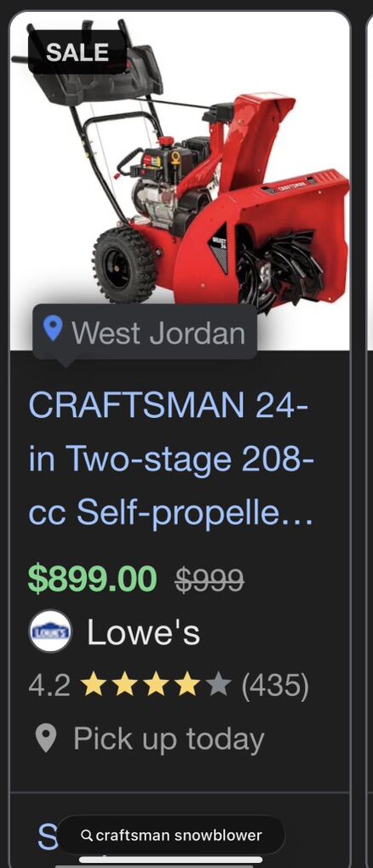Click the Lowe's store logo
The width and height of the screenshot is (373, 868).
(50, 631)
